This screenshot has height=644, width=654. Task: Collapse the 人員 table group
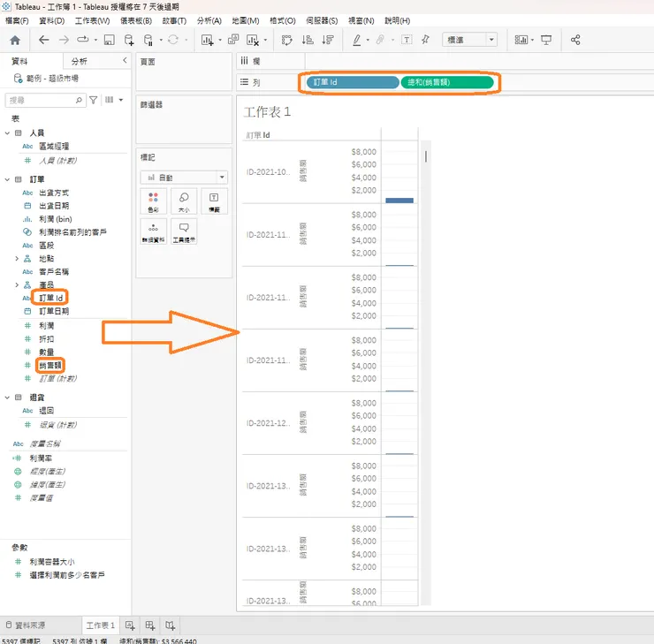7,133
